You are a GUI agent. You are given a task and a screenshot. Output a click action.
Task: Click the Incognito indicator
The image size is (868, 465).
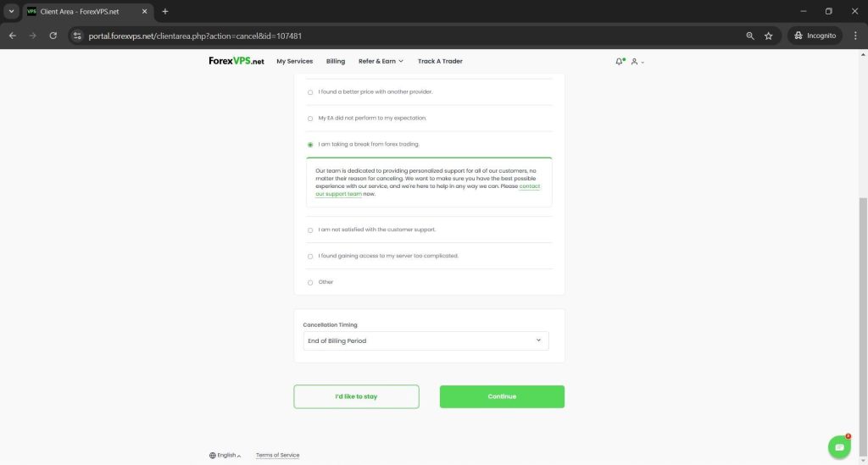coord(815,36)
